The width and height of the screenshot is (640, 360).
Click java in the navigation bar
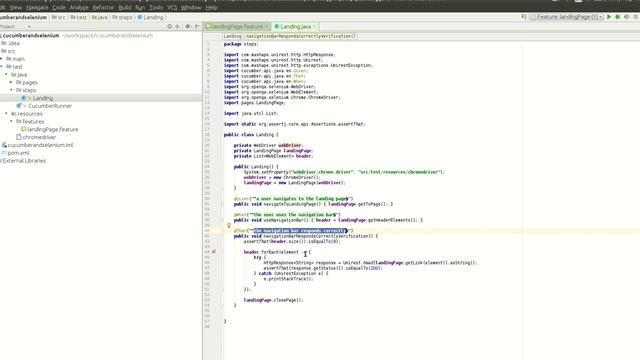100,17
